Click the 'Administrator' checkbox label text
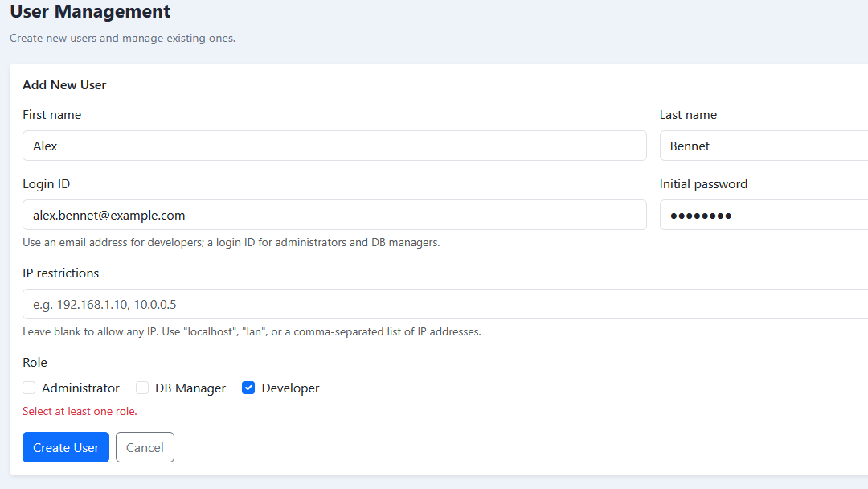The height and width of the screenshot is (489, 868). click(81, 388)
